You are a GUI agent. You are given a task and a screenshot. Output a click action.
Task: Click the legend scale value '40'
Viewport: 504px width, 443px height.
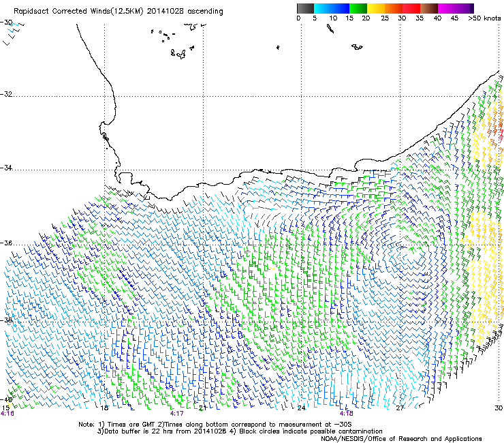pyautogui.click(x=437, y=18)
